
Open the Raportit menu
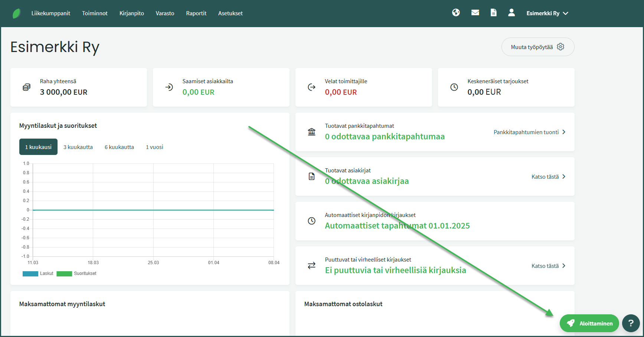pyautogui.click(x=196, y=13)
